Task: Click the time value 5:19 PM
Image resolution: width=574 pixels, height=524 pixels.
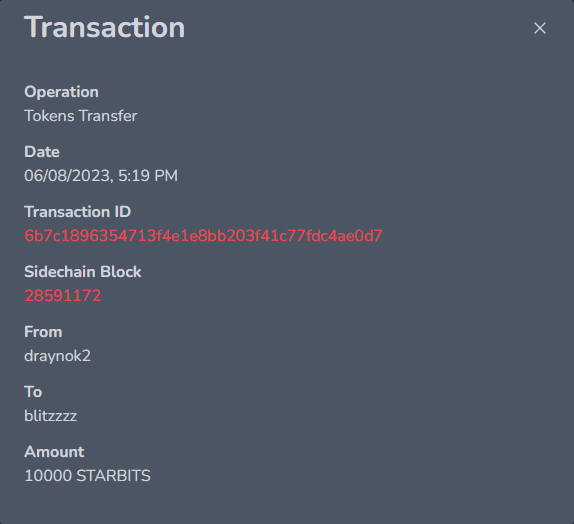Action: point(148,176)
